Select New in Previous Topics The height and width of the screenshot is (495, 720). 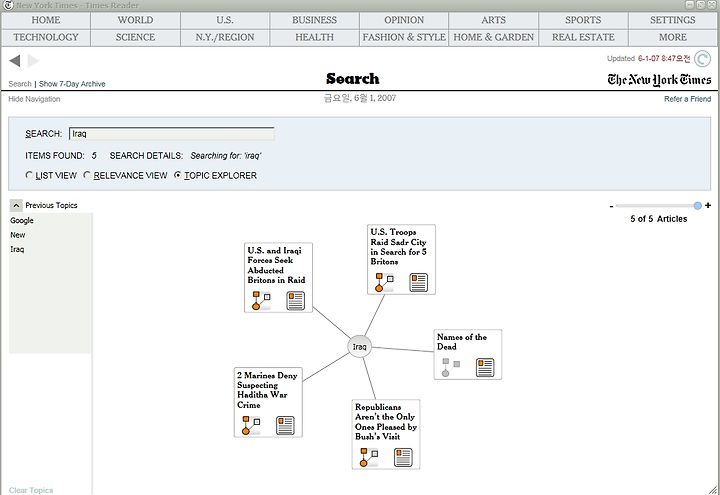18,235
